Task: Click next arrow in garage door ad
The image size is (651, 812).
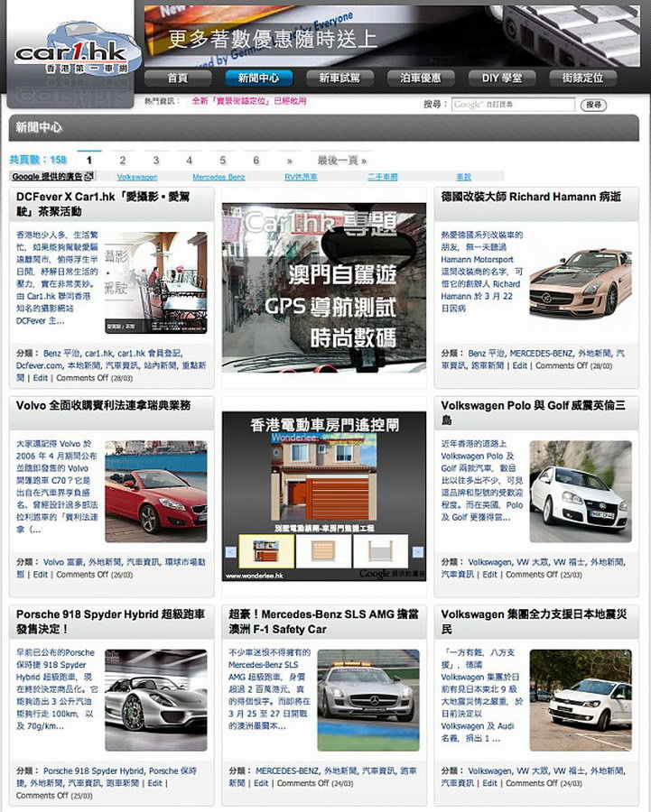Action: [417, 552]
